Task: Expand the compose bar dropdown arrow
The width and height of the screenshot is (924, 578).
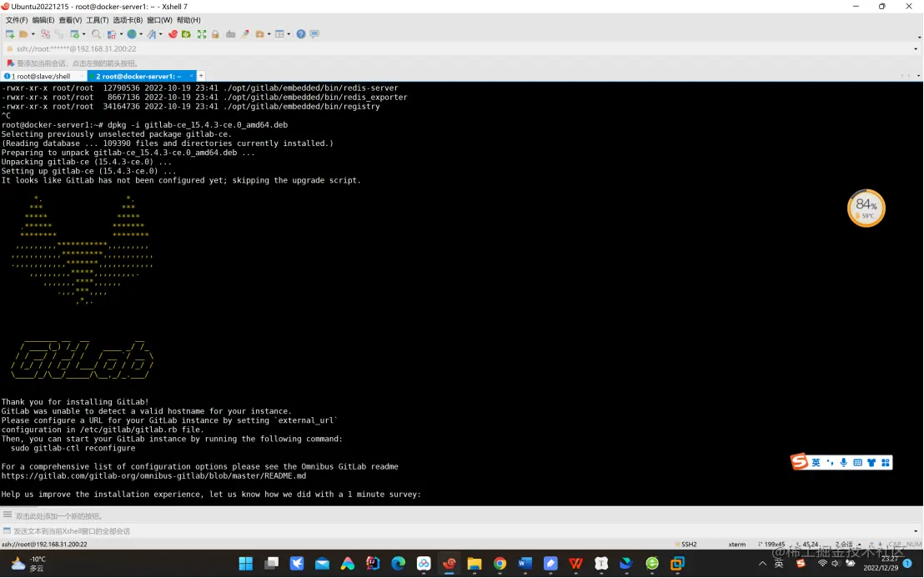Action: [915, 530]
